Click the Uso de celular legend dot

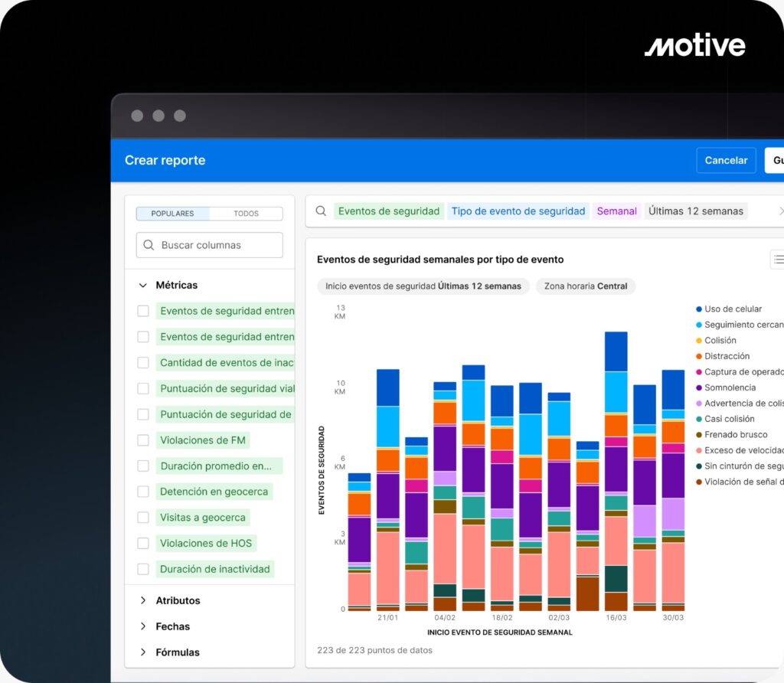pyautogui.click(x=698, y=309)
